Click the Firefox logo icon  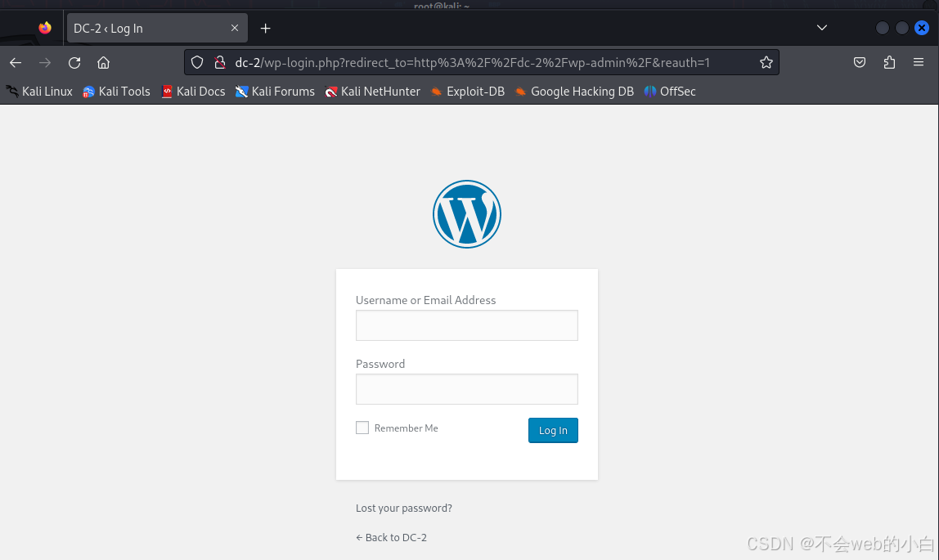click(x=45, y=28)
